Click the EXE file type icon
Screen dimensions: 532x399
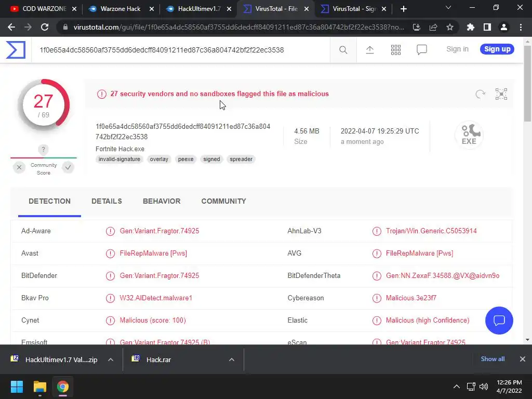[x=469, y=135]
